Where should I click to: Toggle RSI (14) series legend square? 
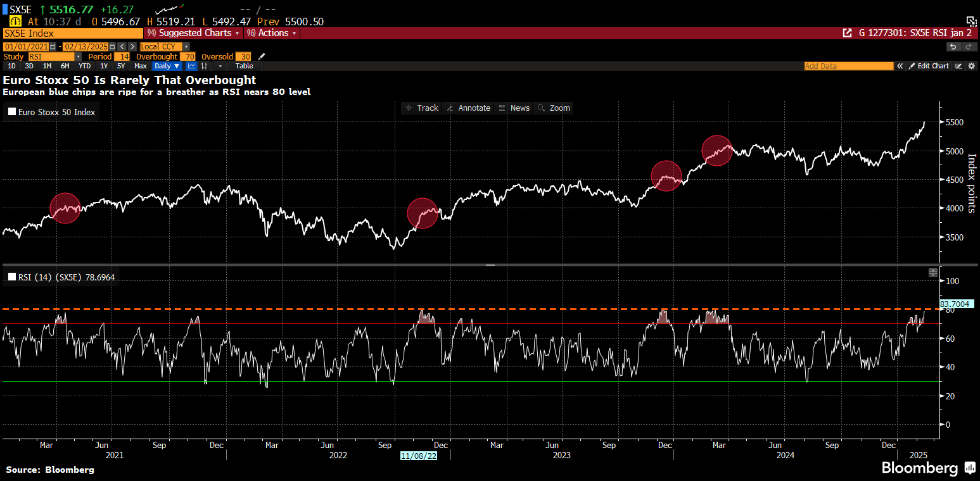pyautogui.click(x=12, y=277)
